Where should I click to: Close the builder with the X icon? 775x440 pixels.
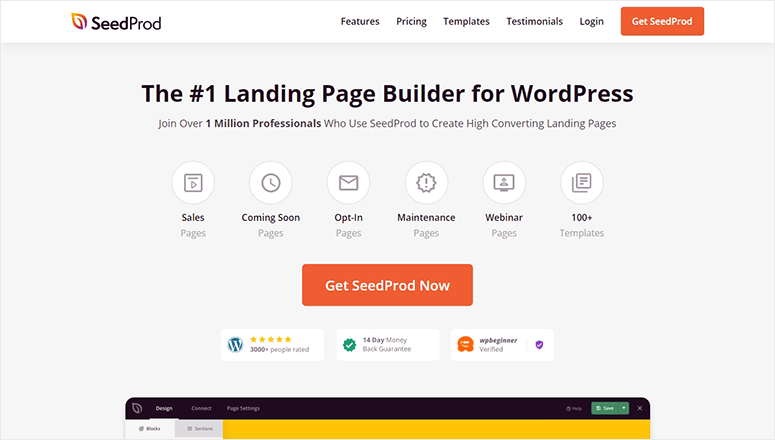point(640,408)
